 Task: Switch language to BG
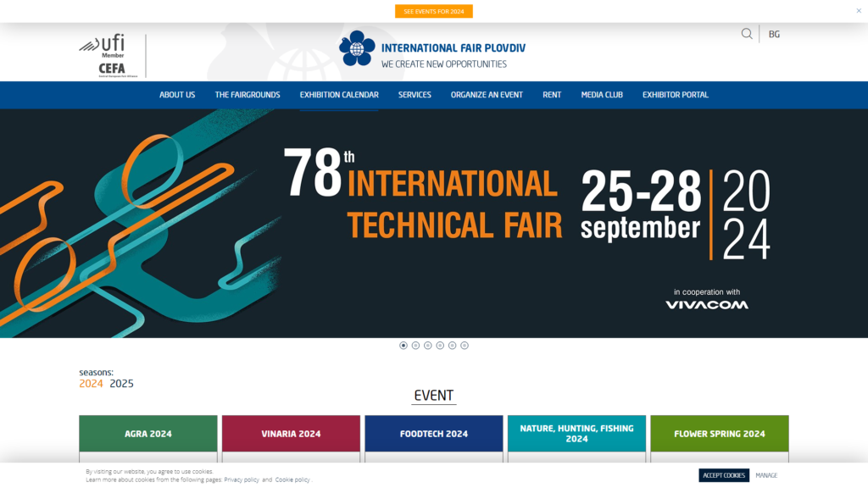point(774,34)
